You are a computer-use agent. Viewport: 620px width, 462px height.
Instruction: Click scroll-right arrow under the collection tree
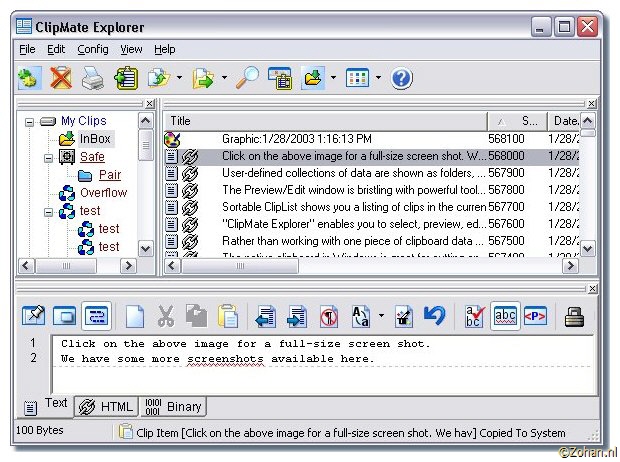[128, 266]
